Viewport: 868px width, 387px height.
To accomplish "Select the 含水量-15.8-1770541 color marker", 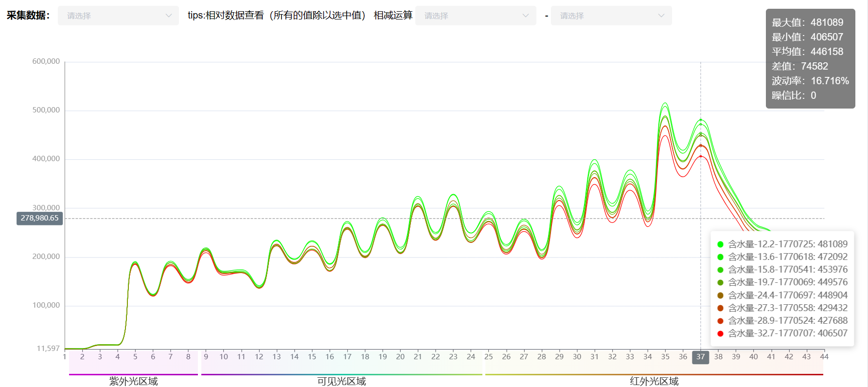I will pyautogui.click(x=720, y=270).
